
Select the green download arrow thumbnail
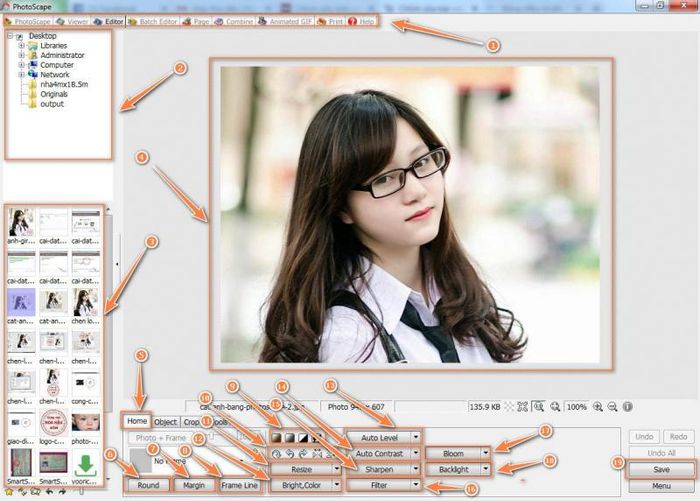85,465
